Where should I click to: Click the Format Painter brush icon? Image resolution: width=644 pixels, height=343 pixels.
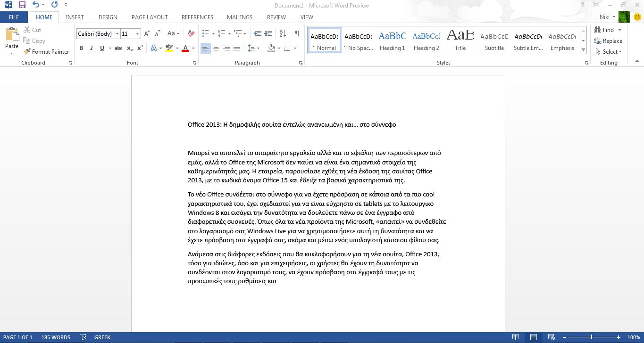click(x=27, y=52)
